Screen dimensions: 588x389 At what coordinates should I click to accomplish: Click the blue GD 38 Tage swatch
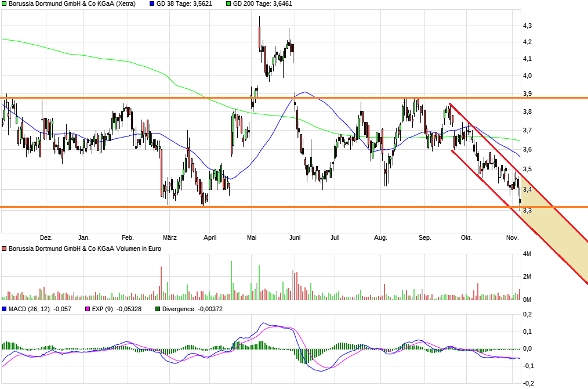coord(152,3)
